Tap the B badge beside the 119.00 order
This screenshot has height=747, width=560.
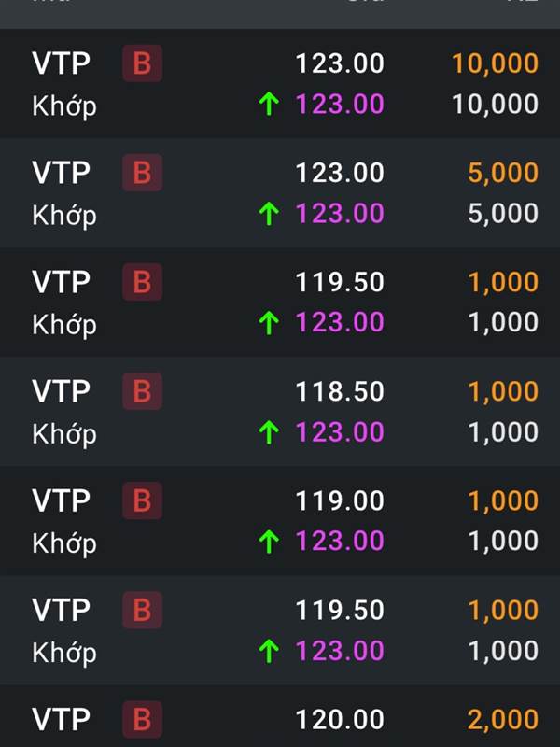[143, 500]
